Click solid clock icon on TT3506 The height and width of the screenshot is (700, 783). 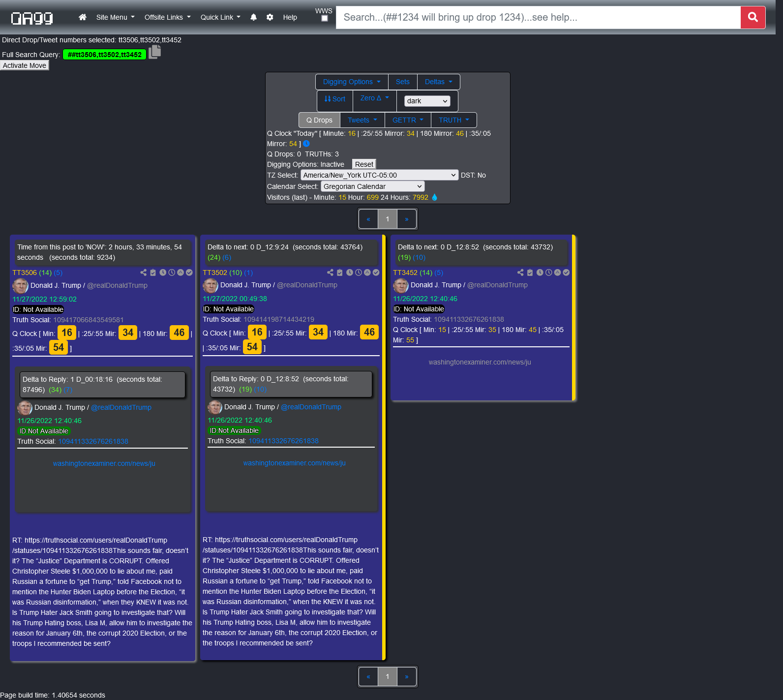point(163,273)
